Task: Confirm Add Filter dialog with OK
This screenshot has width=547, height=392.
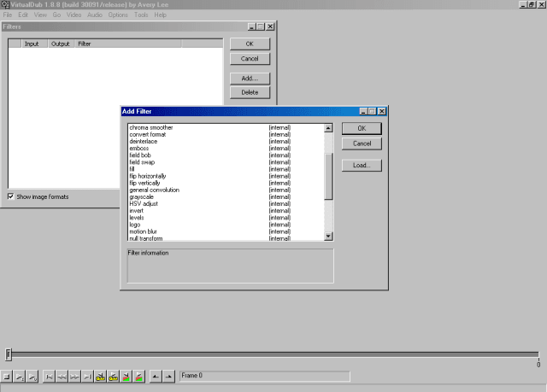Action: [362, 128]
